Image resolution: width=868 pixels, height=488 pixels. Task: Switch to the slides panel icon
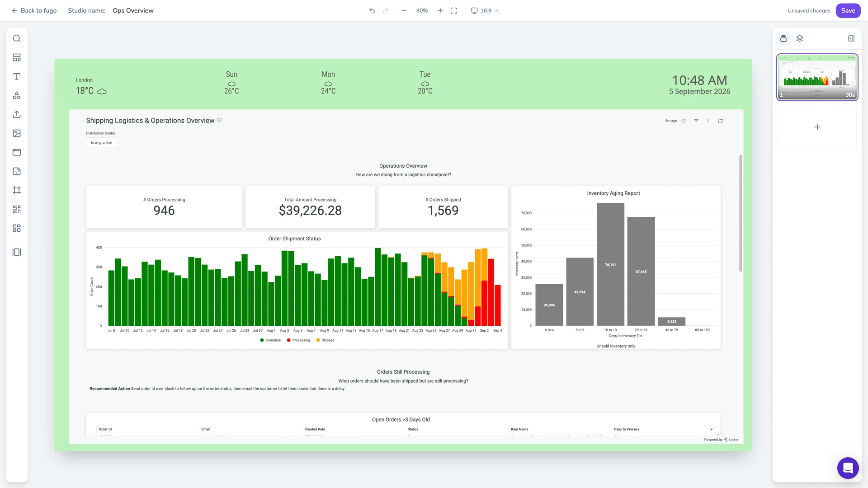pos(783,38)
